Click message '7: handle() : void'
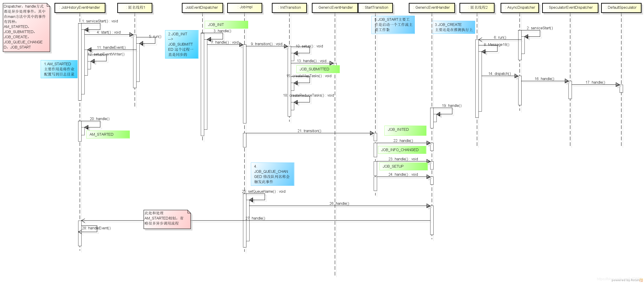 pyautogui.click(x=225, y=42)
